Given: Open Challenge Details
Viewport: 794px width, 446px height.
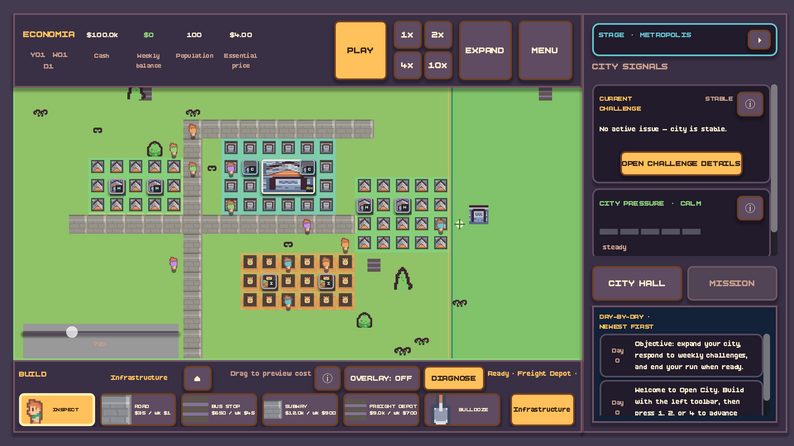Looking at the screenshot, I should (681, 164).
